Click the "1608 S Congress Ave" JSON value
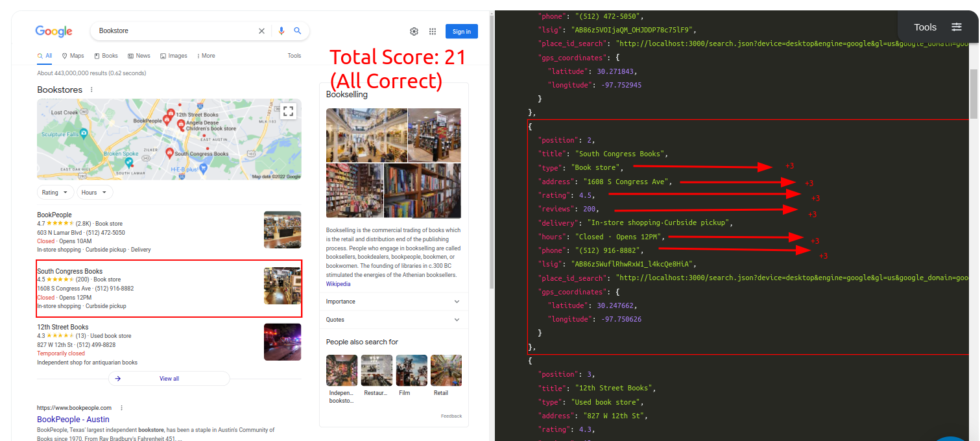 tap(627, 182)
